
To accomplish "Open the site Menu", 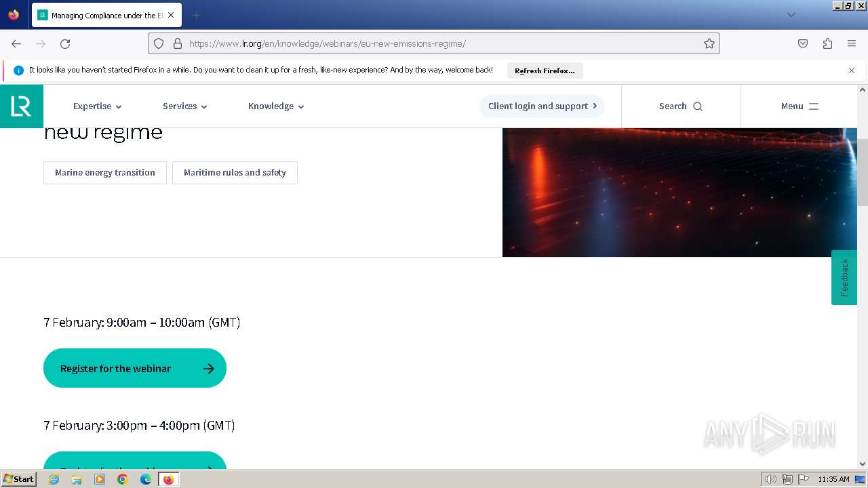I will pos(800,106).
